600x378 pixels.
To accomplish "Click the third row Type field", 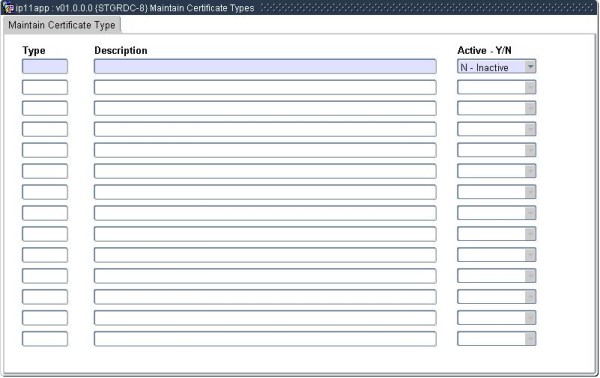I will [x=45, y=109].
